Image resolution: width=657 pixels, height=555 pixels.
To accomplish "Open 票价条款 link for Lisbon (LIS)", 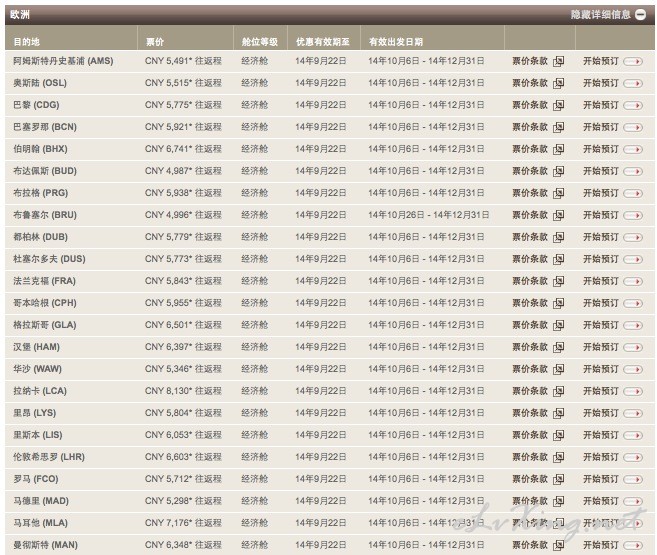I will [x=530, y=435].
